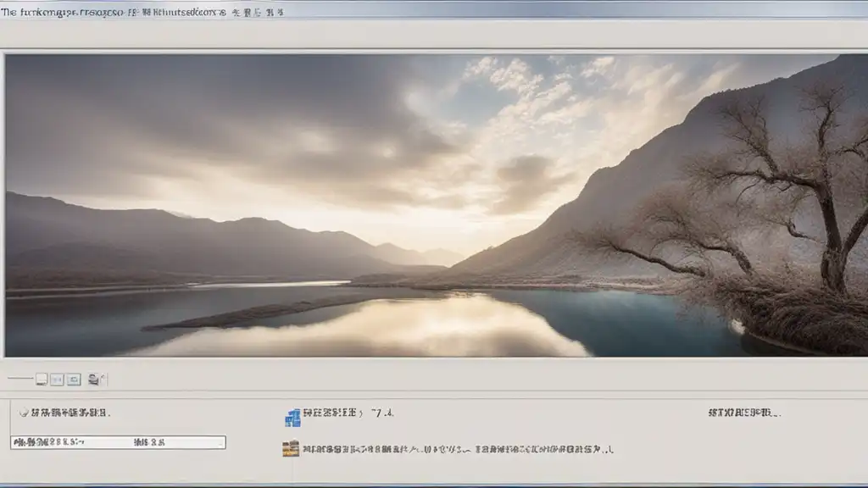Click the second value inside the combo box

coord(149,442)
